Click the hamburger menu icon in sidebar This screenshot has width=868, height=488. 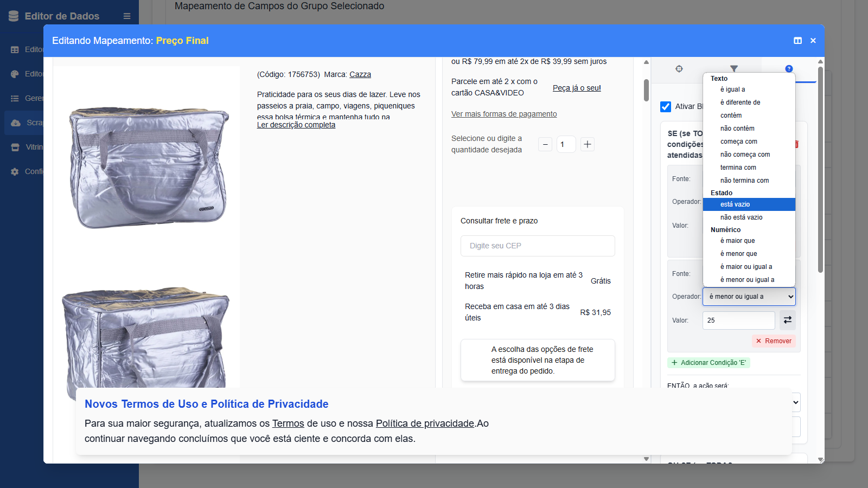tap(127, 16)
